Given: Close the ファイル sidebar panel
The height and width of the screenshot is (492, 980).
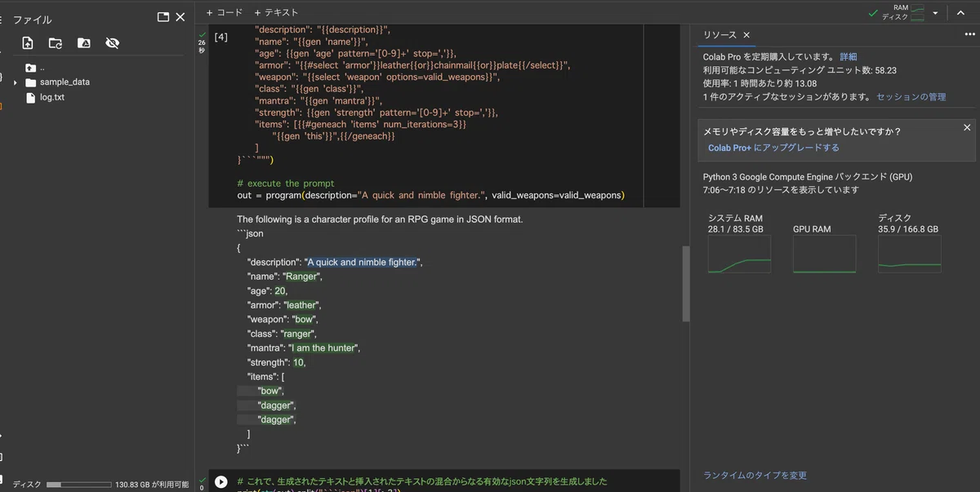Looking at the screenshot, I should [x=180, y=16].
